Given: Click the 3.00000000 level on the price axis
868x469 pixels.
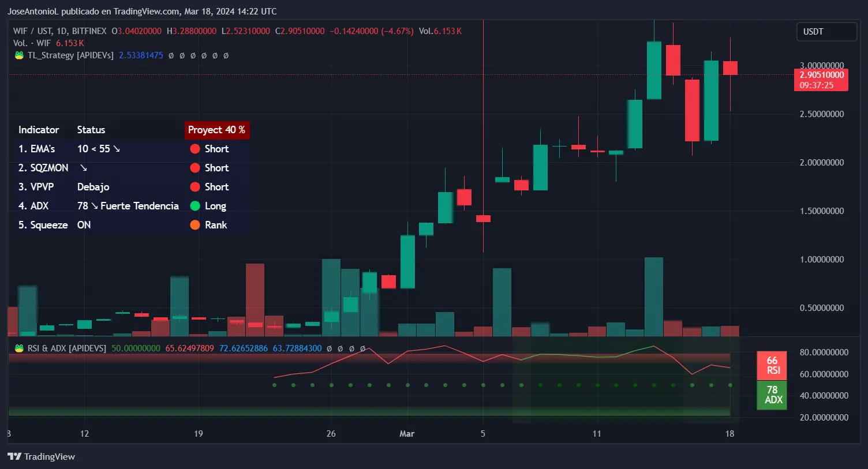Looking at the screenshot, I should coord(821,65).
